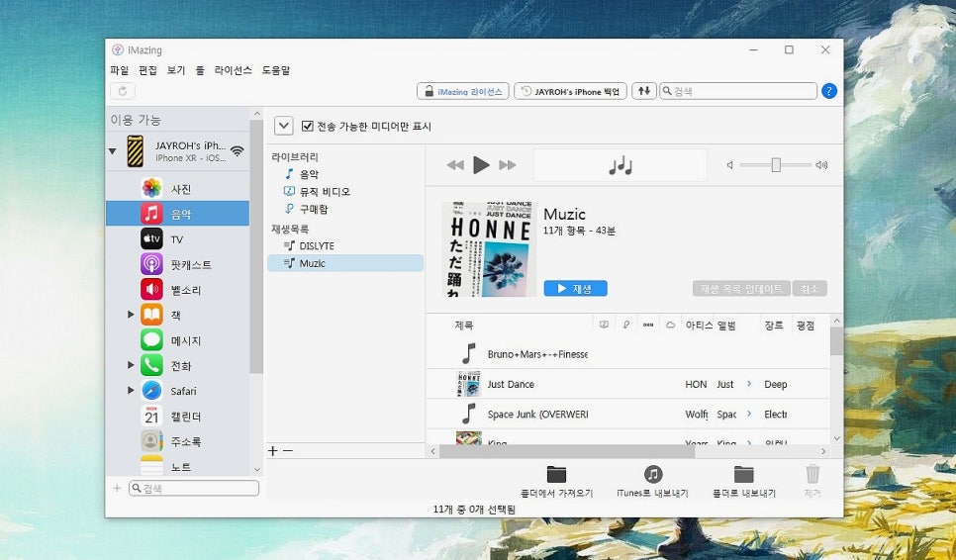Open the Tools (툴) menu
Viewport: 956px width, 560px height.
click(200, 70)
